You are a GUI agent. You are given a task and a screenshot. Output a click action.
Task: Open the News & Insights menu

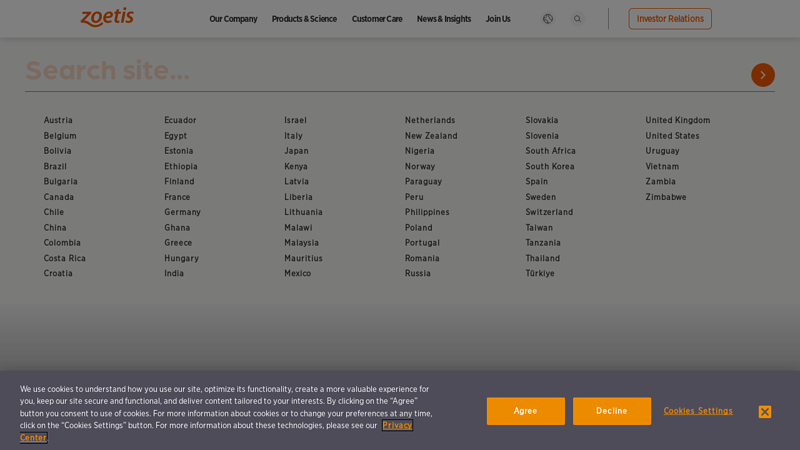tap(443, 19)
